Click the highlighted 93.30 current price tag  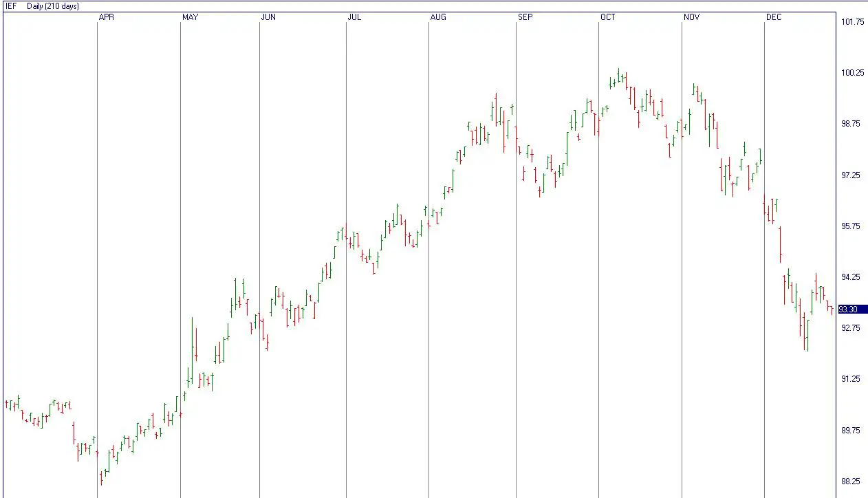853,310
